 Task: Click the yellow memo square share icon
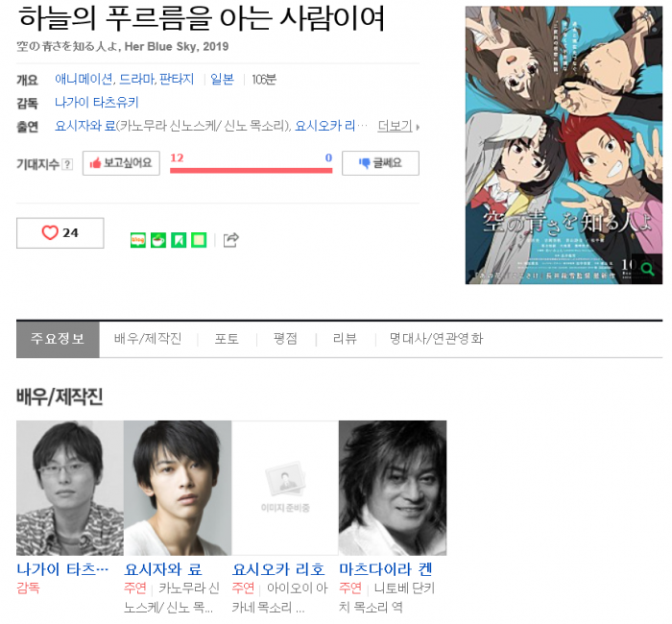click(199, 240)
